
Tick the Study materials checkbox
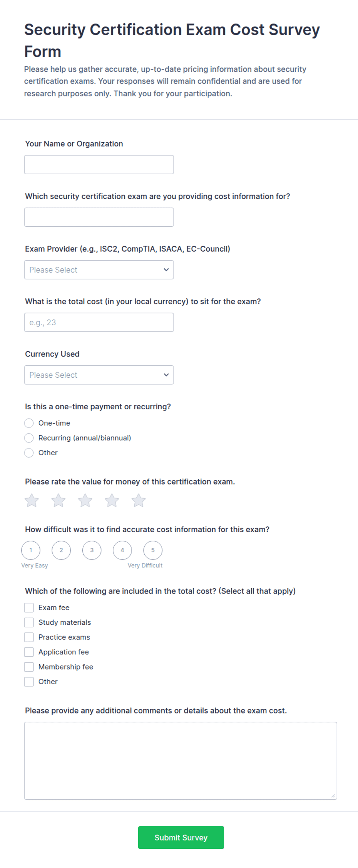pos(29,622)
